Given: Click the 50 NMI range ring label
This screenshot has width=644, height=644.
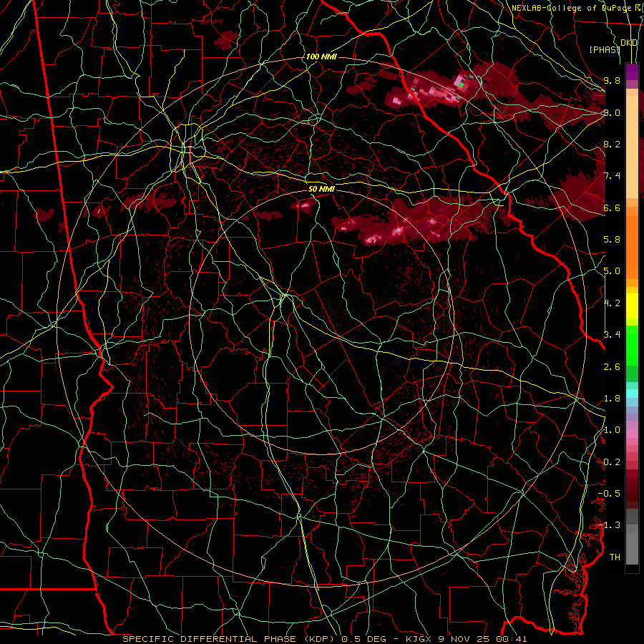Looking at the screenshot, I should click(321, 189).
